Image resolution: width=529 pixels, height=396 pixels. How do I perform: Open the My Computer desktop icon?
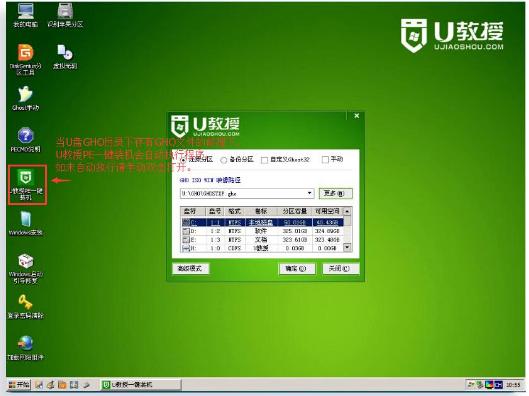[25, 15]
